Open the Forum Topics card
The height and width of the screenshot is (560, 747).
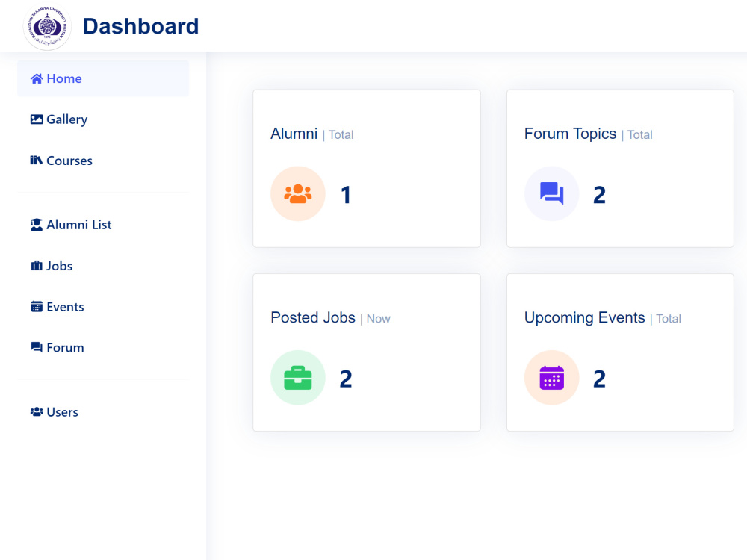[619, 168]
